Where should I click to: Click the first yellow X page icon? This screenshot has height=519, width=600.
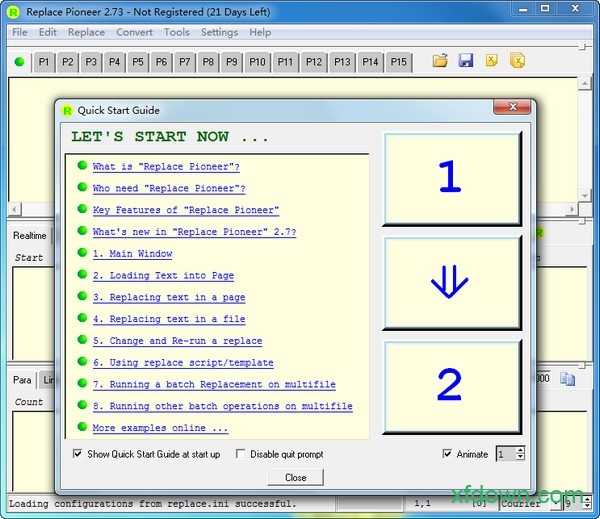(x=492, y=62)
